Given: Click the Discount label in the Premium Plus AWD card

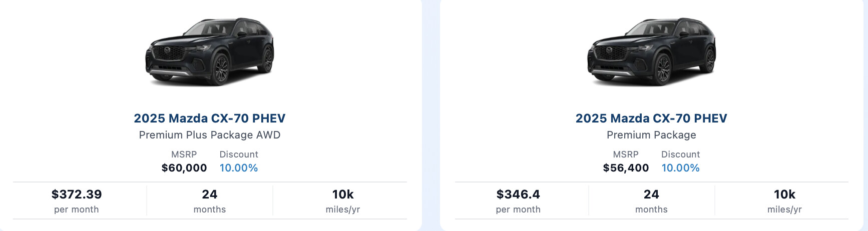Looking at the screenshot, I should point(239,154).
